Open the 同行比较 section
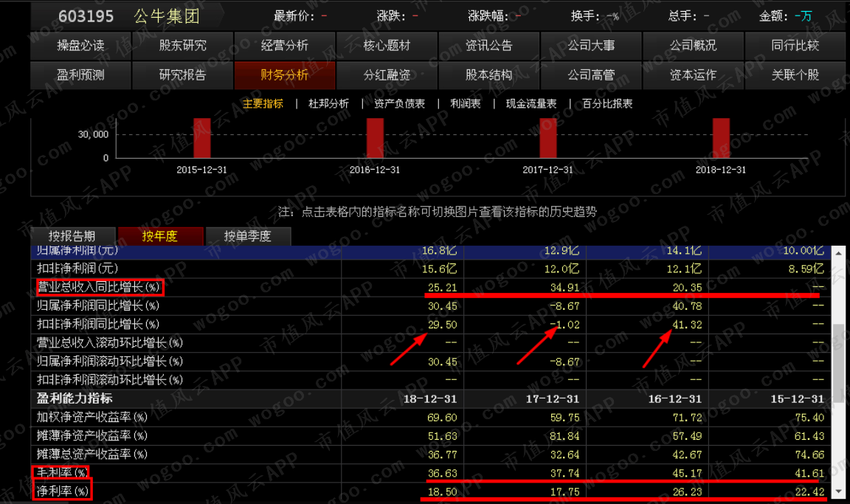This screenshot has width=850, height=504. 795,46
